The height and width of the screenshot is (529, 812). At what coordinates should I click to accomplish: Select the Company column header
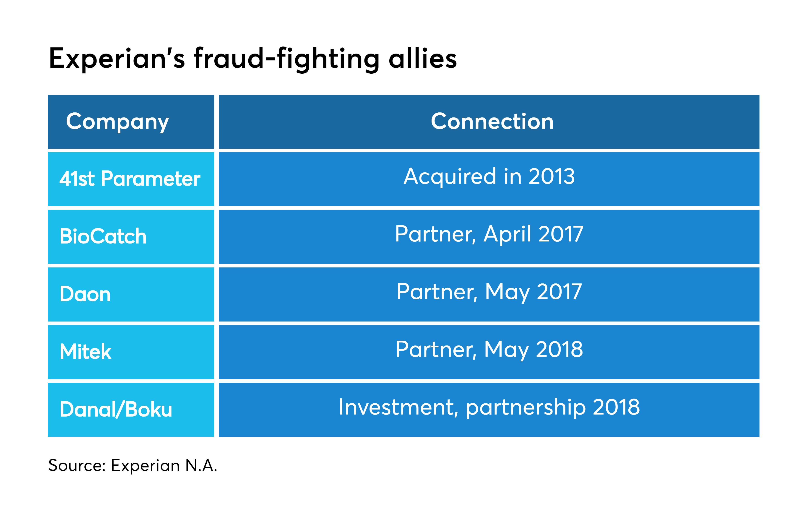[x=131, y=122]
